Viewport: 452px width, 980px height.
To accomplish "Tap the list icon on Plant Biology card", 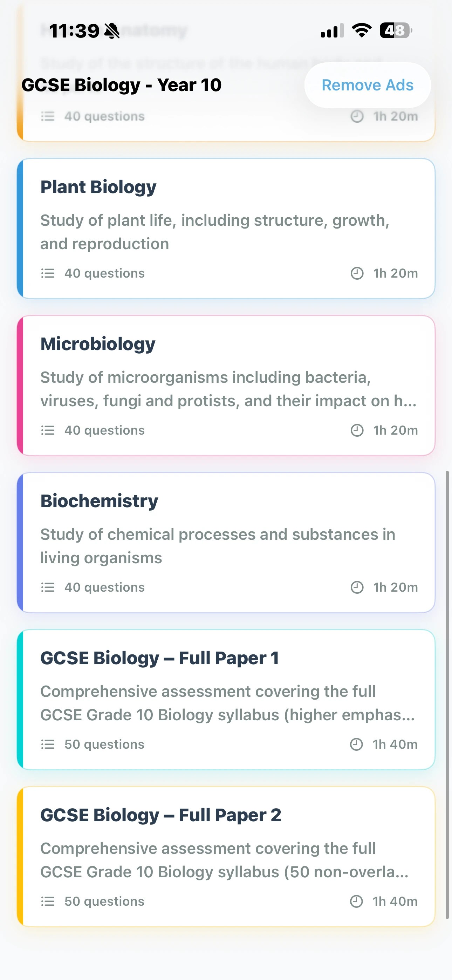I will [x=48, y=273].
